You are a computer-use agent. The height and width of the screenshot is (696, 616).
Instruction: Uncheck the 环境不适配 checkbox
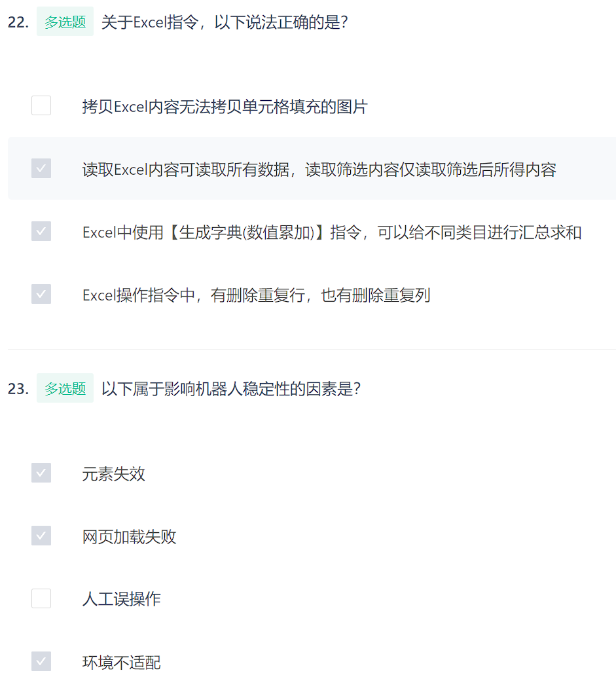[41, 661]
